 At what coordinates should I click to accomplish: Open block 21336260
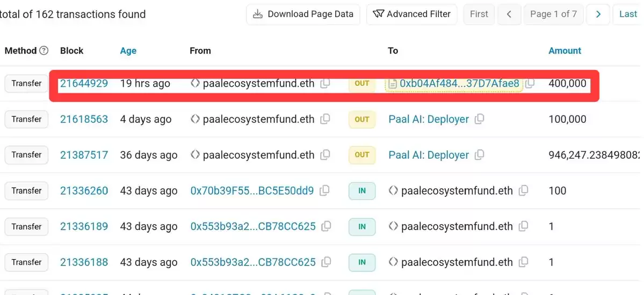84,191
